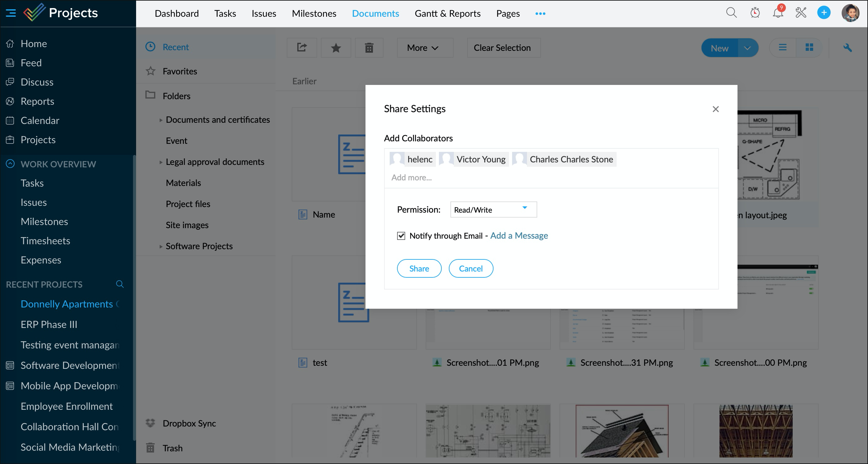Click the favorite star toolbar icon

pyautogui.click(x=336, y=48)
